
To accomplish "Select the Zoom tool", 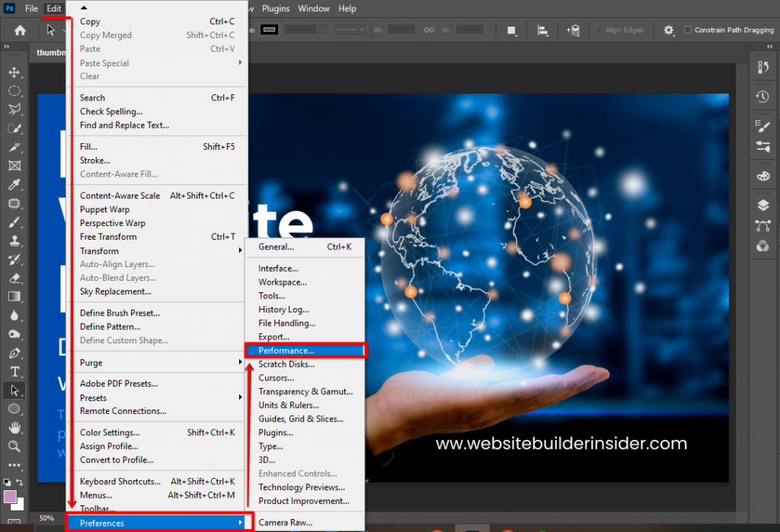I will (14, 446).
